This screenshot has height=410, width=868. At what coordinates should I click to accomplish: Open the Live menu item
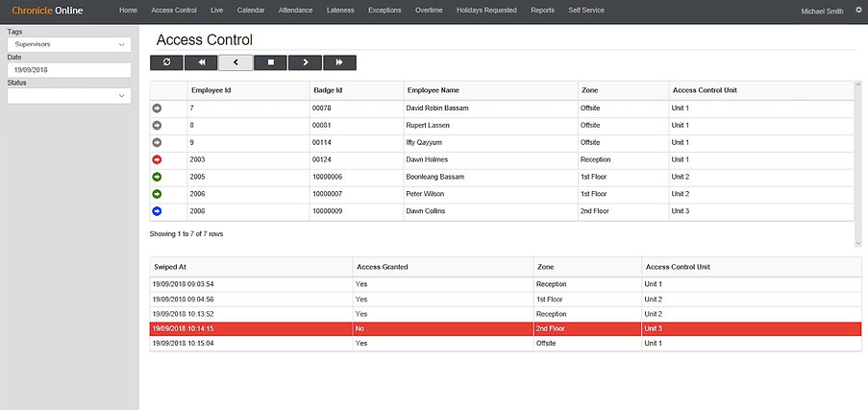click(217, 11)
